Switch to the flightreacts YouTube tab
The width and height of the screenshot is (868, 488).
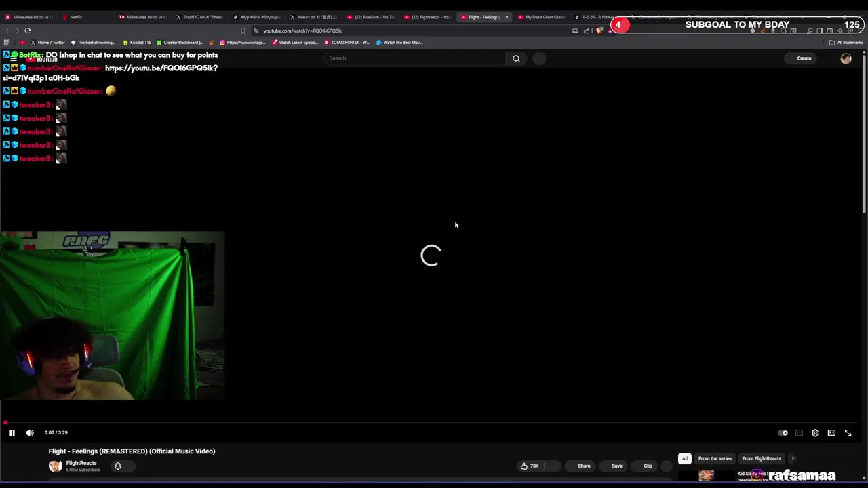coord(427,17)
